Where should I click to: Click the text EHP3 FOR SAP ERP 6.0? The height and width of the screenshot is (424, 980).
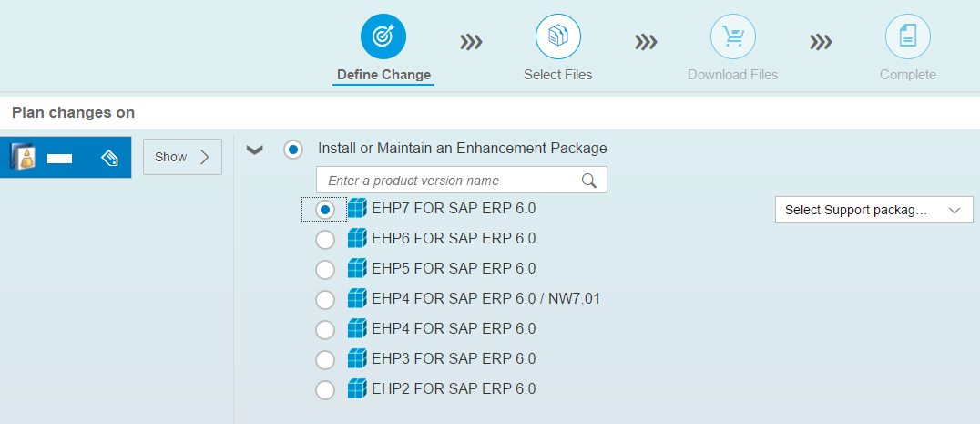(454, 359)
